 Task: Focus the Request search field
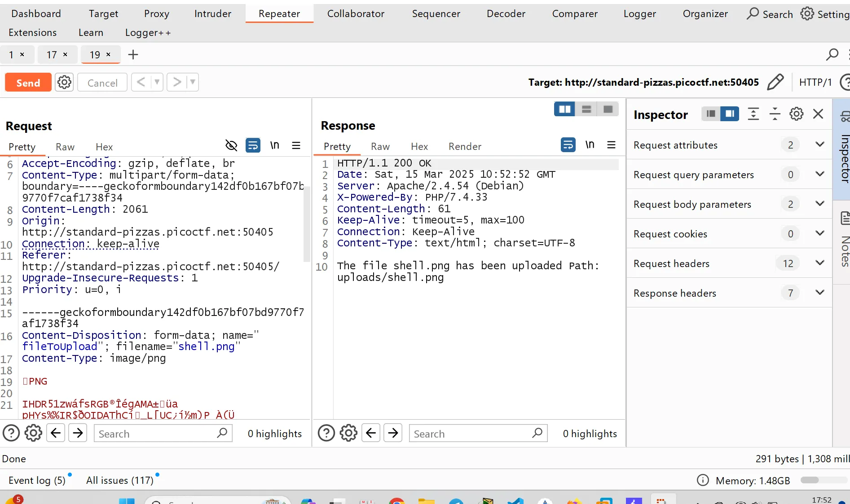pyautogui.click(x=163, y=434)
